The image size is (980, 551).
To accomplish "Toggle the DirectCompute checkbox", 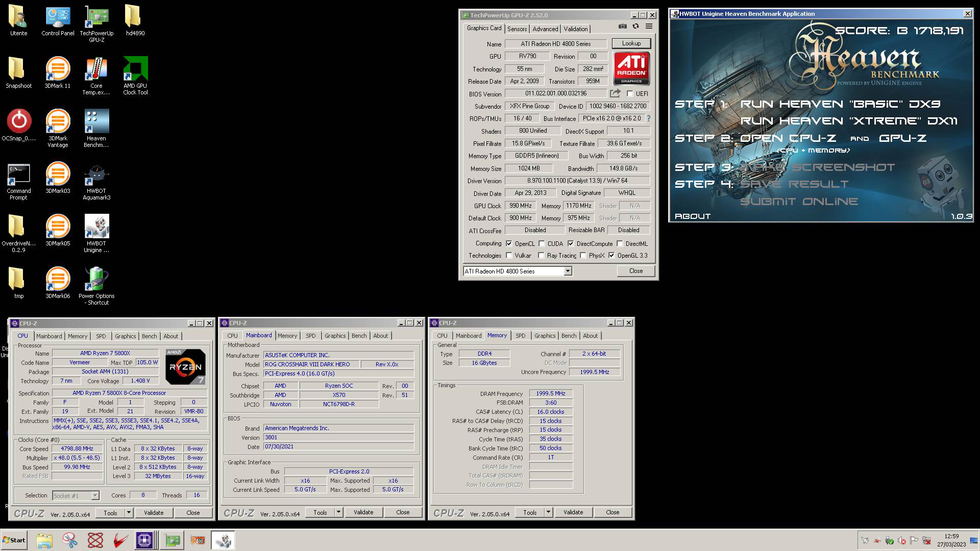I will (571, 244).
